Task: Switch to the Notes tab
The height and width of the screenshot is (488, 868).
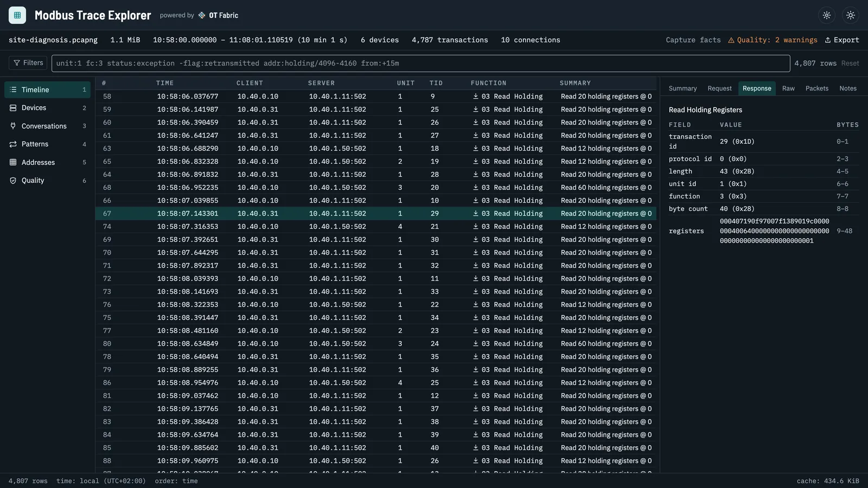Action: tap(848, 88)
